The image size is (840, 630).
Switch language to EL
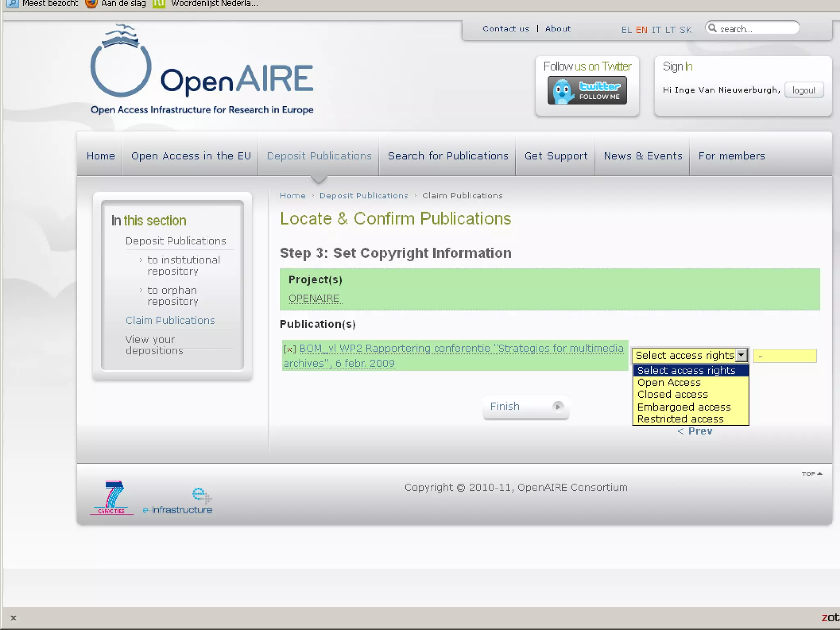click(x=626, y=30)
